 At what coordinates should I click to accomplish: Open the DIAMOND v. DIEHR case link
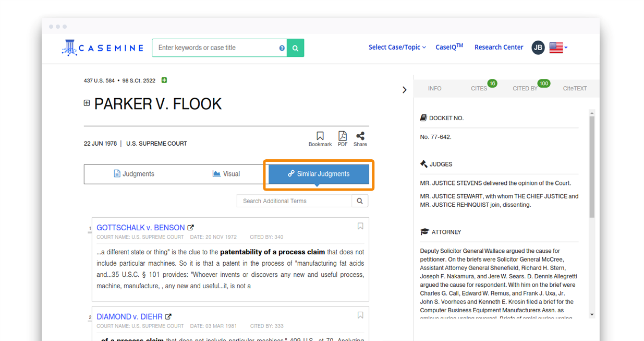(129, 316)
